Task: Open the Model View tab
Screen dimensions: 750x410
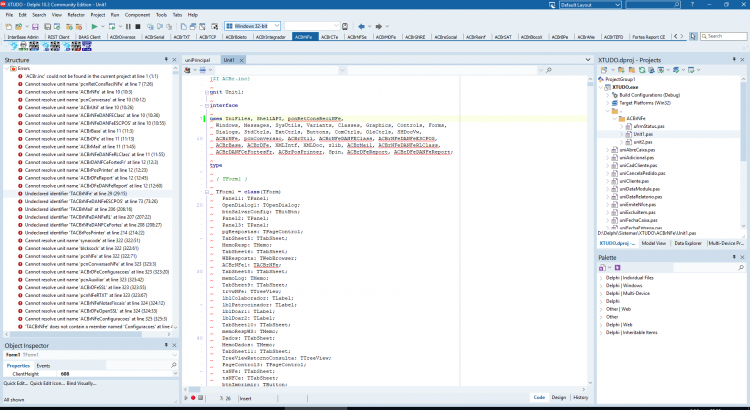Action: point(654,244)
